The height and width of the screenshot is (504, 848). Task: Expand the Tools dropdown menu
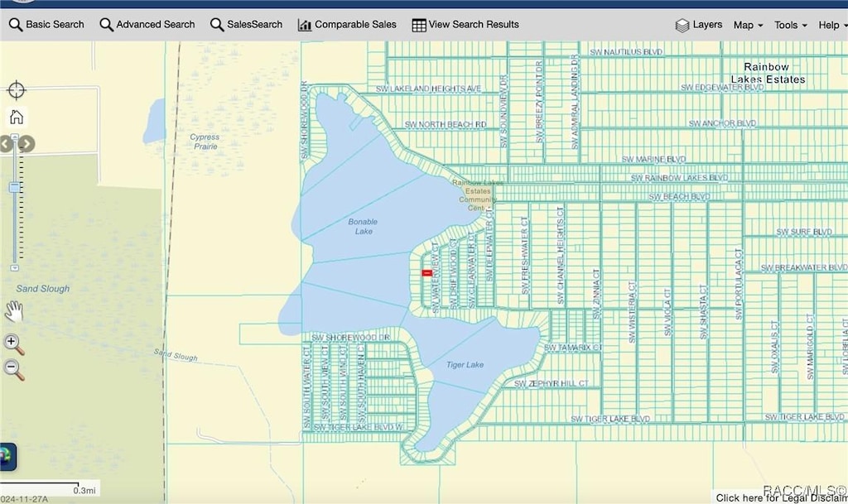point(790,25)
